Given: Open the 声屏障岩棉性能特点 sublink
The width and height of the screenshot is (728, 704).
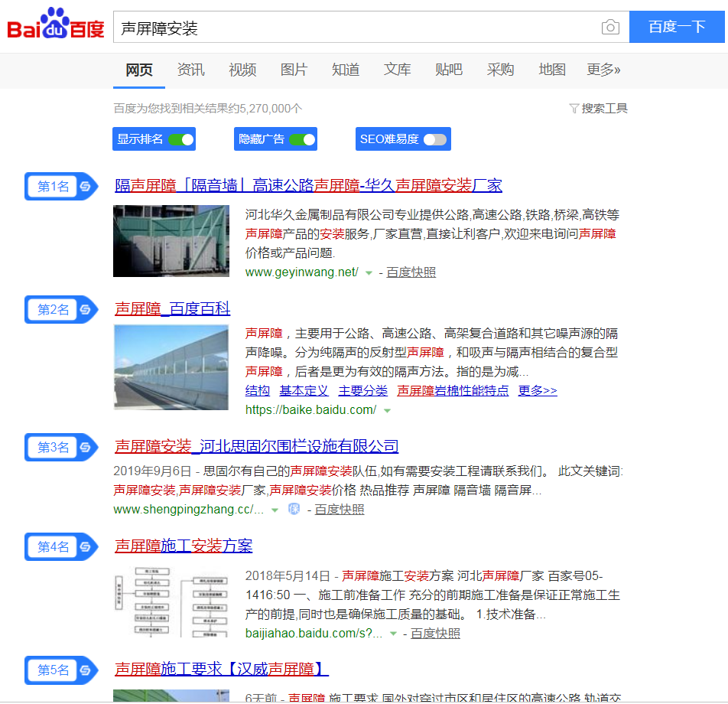Looking at the screenshot, I should (x=453, y=391).
